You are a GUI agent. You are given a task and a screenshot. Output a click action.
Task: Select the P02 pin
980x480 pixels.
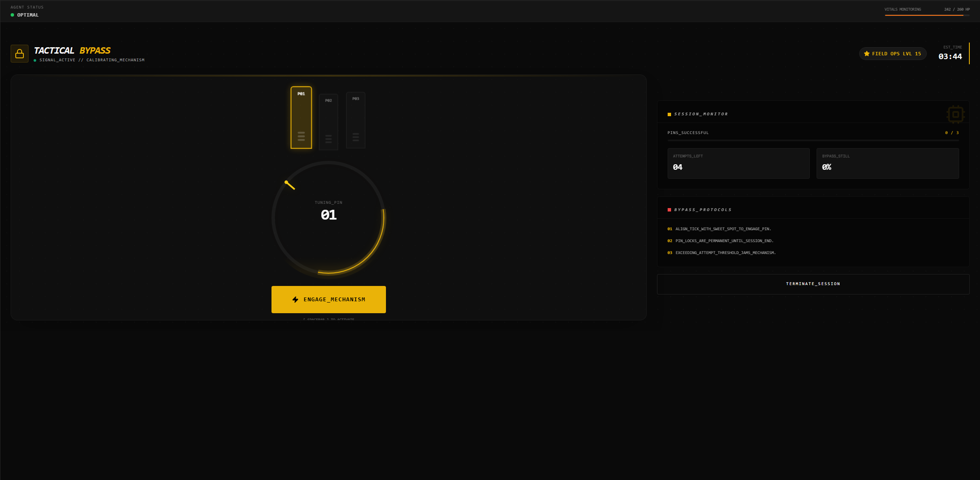pyautogui.click(x=329, y=122)
